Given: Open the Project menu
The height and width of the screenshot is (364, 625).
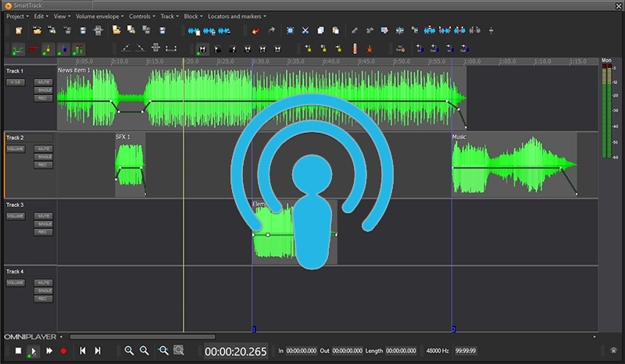Looking at the screenshot, I should point(17,16).
